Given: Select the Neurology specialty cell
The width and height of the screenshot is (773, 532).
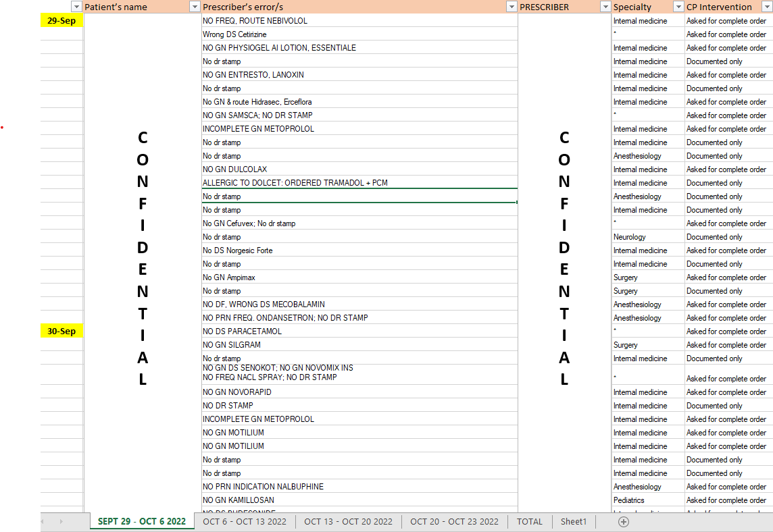Looking at the screenshot, I should 648,237.
